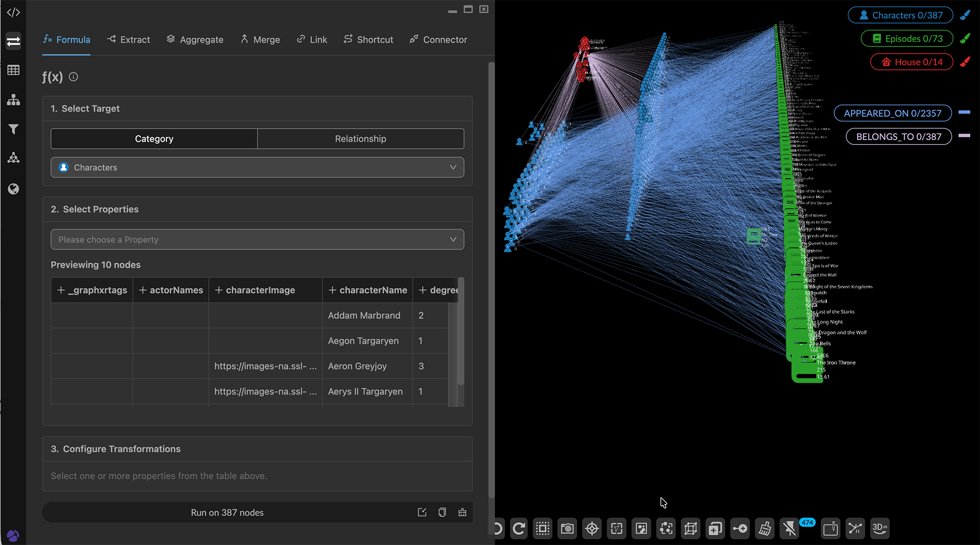This screenshot has height=545, width=980.
Task: Open the table view in the sidebar
Action: pyautogui.click(x=13, y=70)
